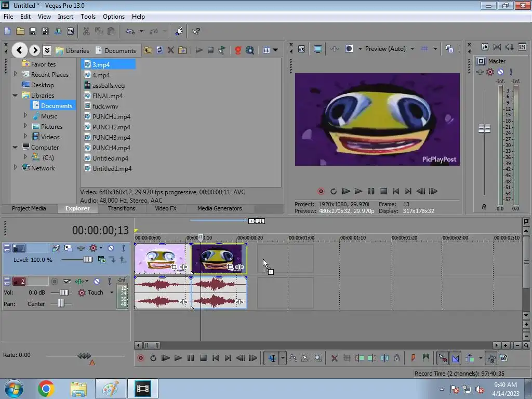Click the timeline horizontal scrollbar

[152, 345]
